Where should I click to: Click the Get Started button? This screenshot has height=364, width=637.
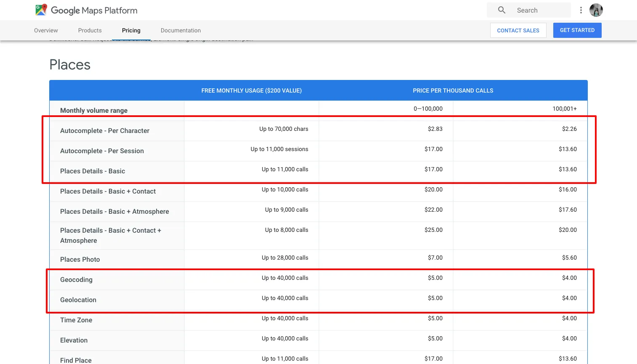coord(577,30)
